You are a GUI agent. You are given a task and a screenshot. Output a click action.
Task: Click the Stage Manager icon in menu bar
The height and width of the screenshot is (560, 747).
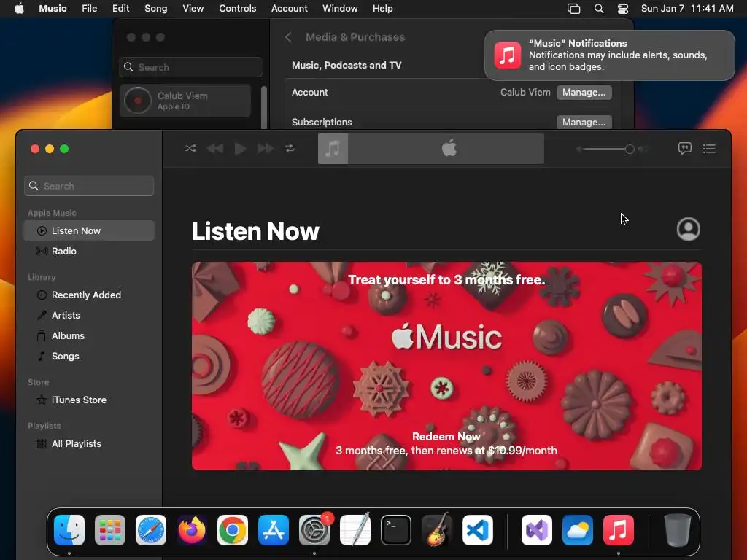point(573,9)
